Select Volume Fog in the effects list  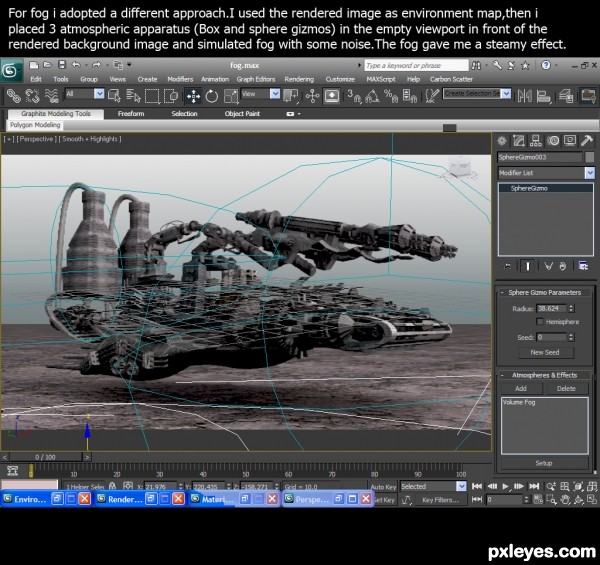click(x=519, y=402)
